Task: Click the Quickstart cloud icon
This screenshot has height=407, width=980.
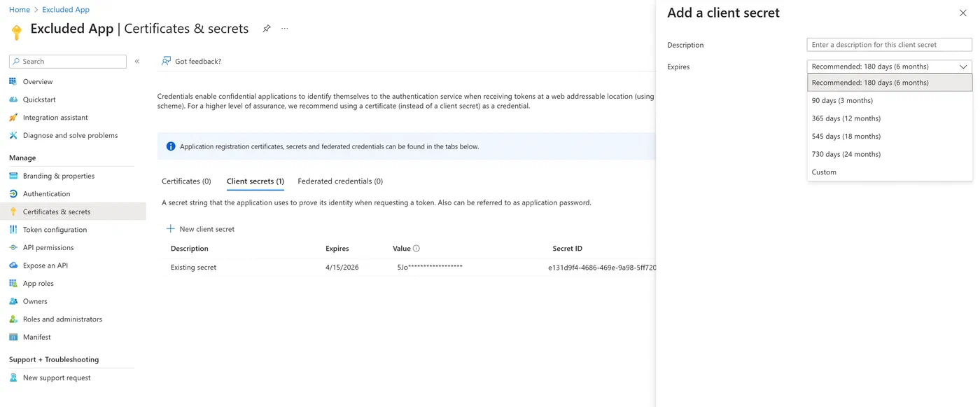Action: [x=13, y=99]
